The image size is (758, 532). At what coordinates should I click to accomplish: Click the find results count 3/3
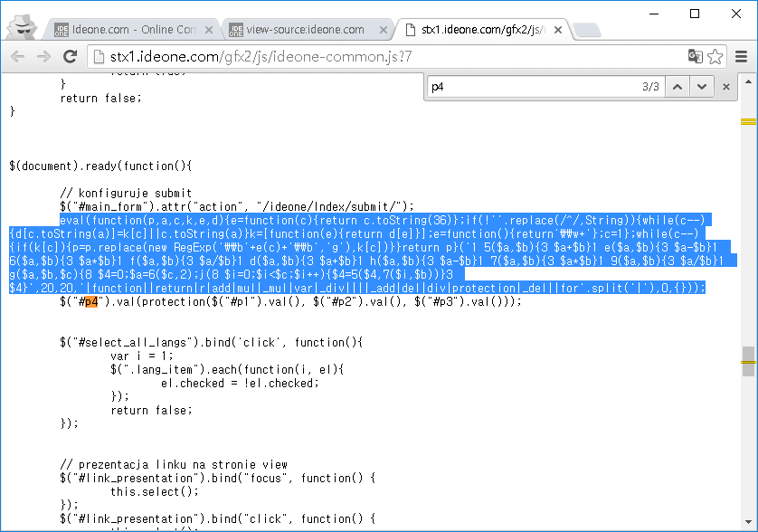click(650, 87)
